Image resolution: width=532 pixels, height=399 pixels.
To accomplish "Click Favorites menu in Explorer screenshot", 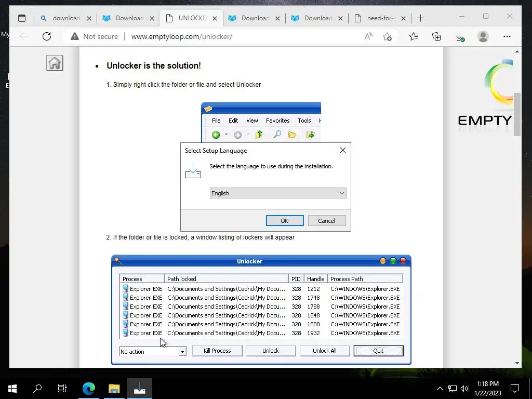I will (277, 121).
